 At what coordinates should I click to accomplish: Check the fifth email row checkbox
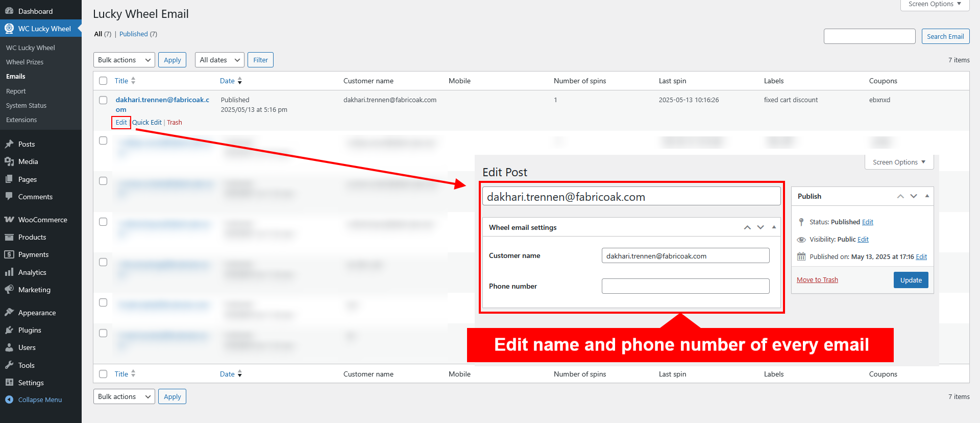pos(103,262)
